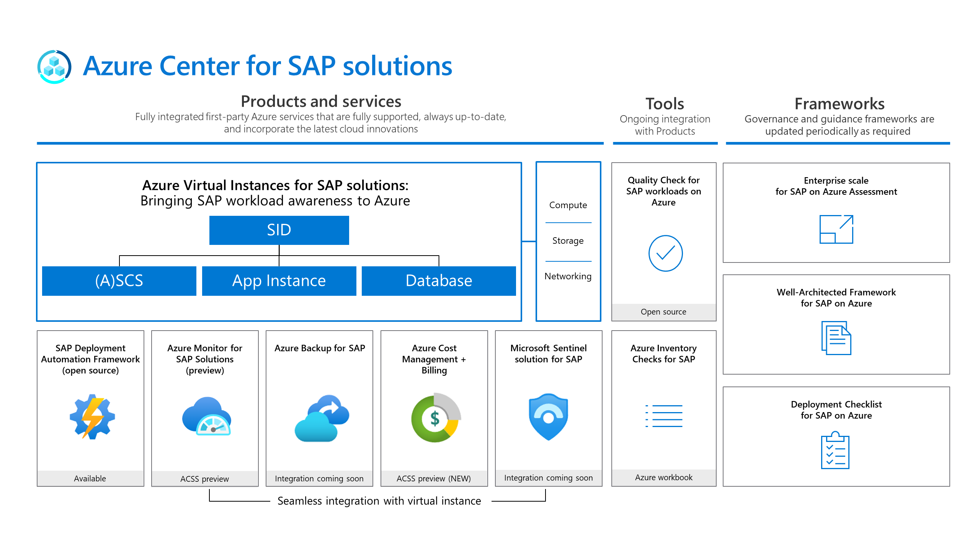Click the Cost Management dollar donut icon

click(436, 418)
